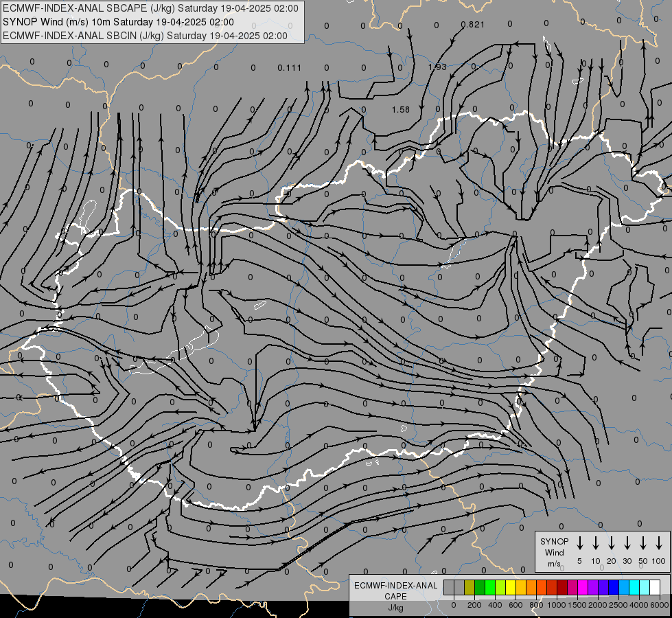Click the SBCAPE title line in the header
The image size is (672, 618).
[x=150, y=8]
